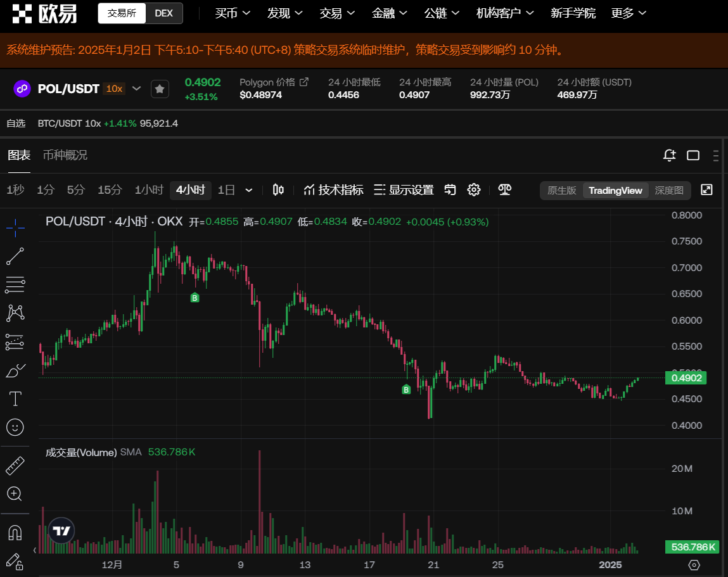The width and height of the screenshot is (728, 577).
Task: Switch chart to 原生版 view
Action: (561, 191)
